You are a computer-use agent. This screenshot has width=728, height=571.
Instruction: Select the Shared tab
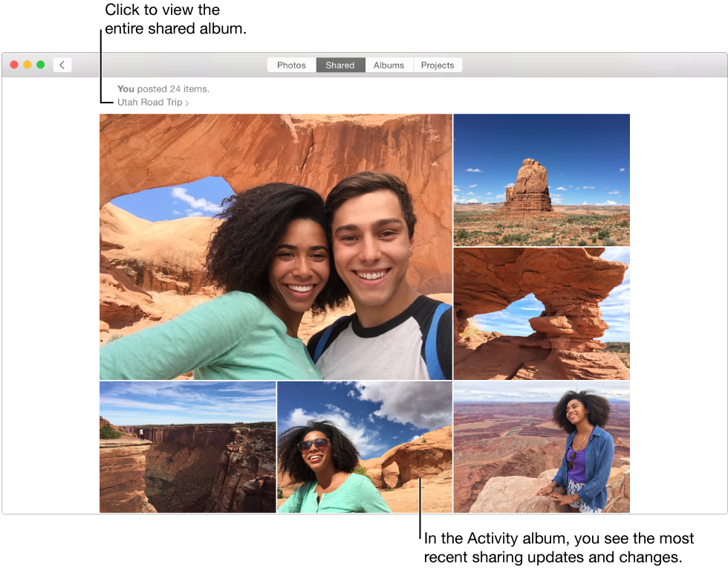pos(339,65)
